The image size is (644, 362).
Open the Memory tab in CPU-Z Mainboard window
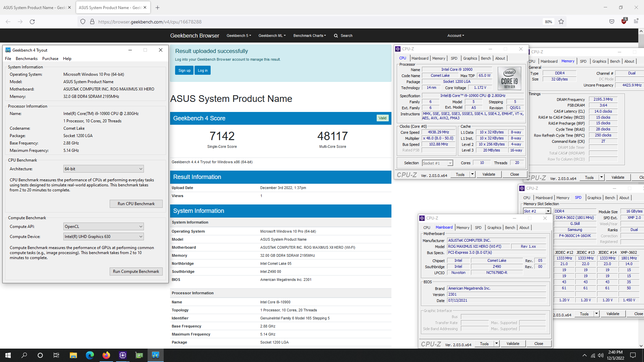point(463,228)
